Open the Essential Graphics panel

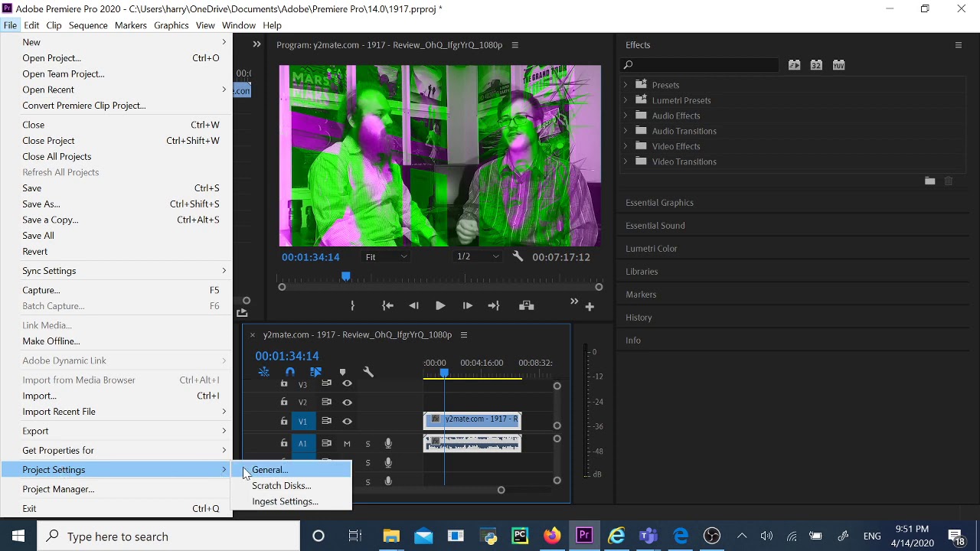[659, 203]
